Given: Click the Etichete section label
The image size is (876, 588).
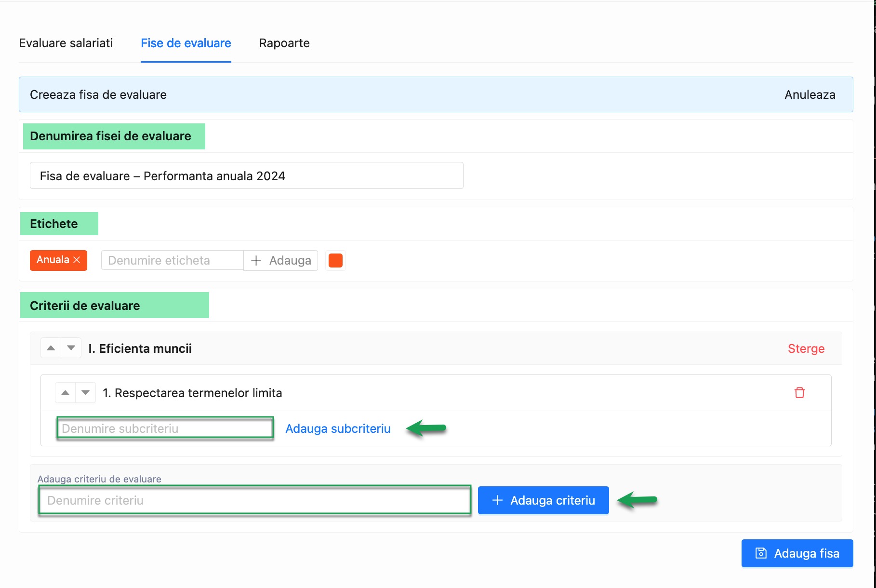Looking at the screenshot, I should (x=53, y=224).
